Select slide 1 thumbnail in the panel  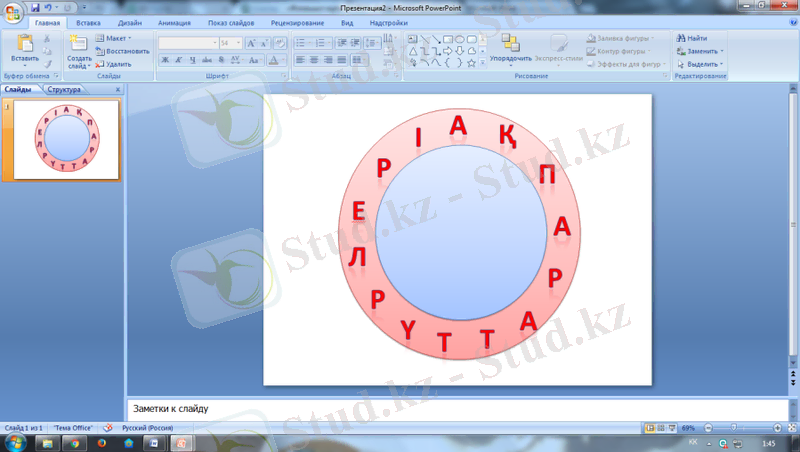(68, 138)
